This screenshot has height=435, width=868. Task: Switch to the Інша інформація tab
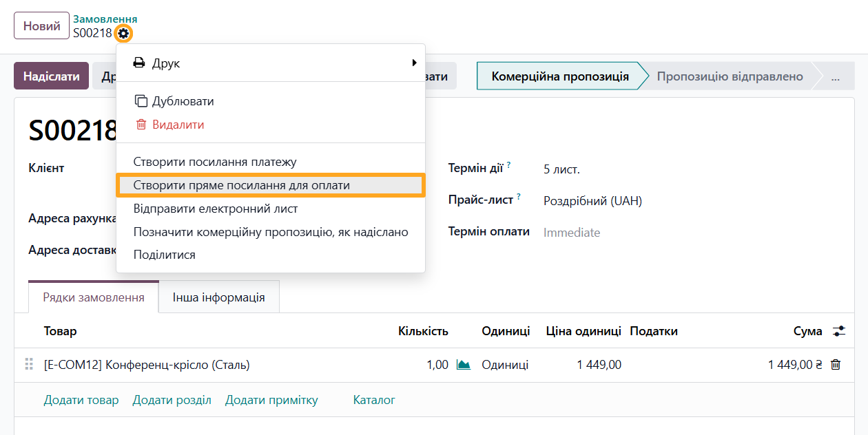(x=219, y=297)
